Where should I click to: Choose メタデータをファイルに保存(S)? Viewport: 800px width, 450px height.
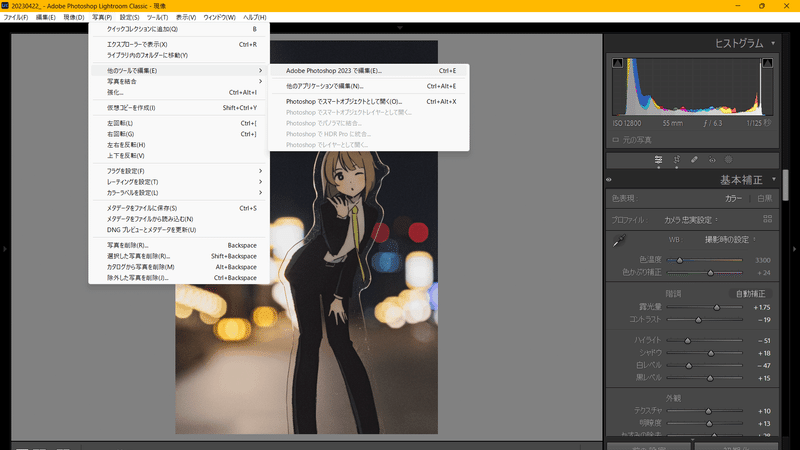click(x=179, y=208)
